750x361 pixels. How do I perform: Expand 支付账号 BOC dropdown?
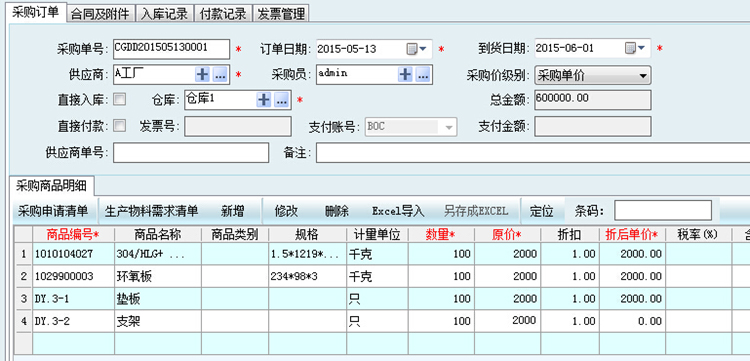448,127
